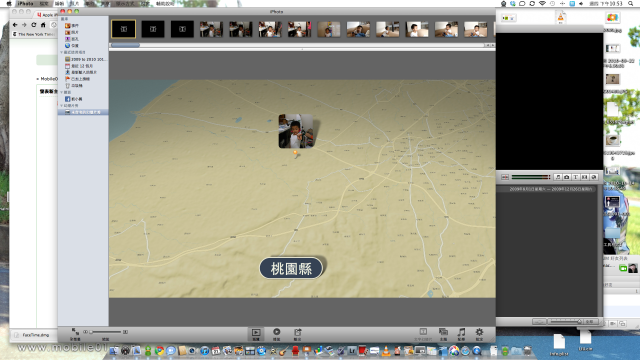Open the Apple menu
640x360 pixels.
click(x=9, y=3)
